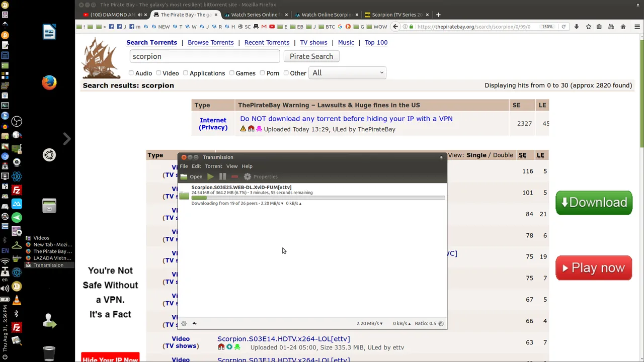Select Transmission in the window list
This screenshot has height=362, width=644.
coord(48,265)
